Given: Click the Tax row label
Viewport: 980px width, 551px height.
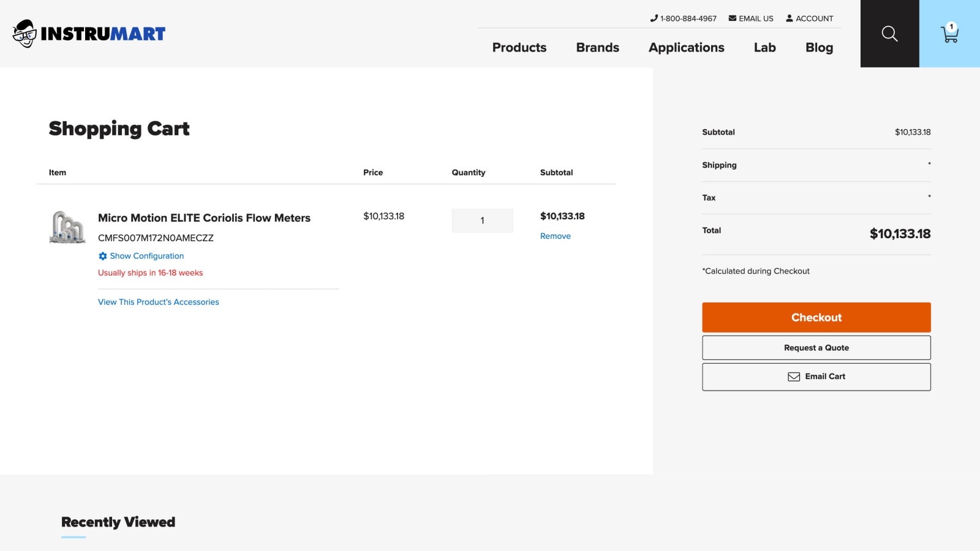Looking at the screenshot, I should (709, 198).
